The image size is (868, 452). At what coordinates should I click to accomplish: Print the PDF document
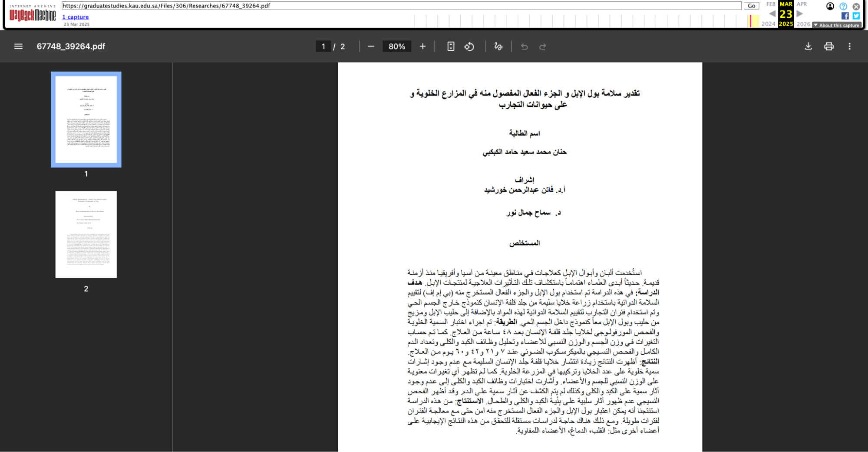click(828, 46)
